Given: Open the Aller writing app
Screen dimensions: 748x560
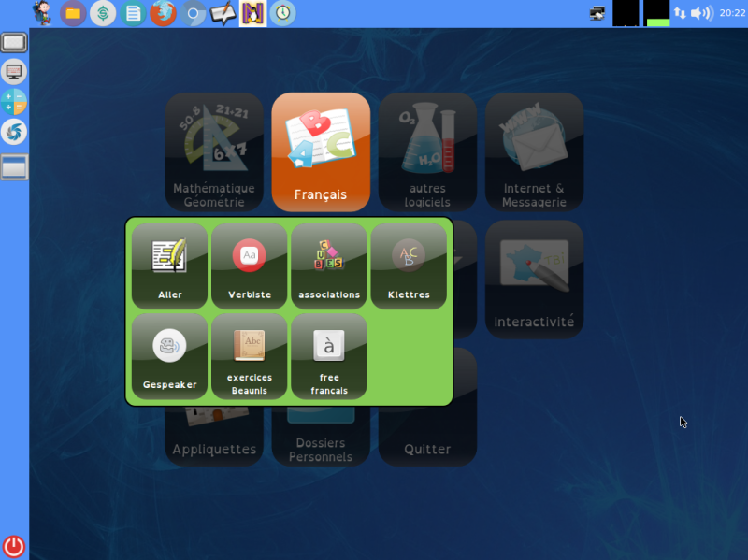Looking at the screenshot, I should (x=170, y=266).
